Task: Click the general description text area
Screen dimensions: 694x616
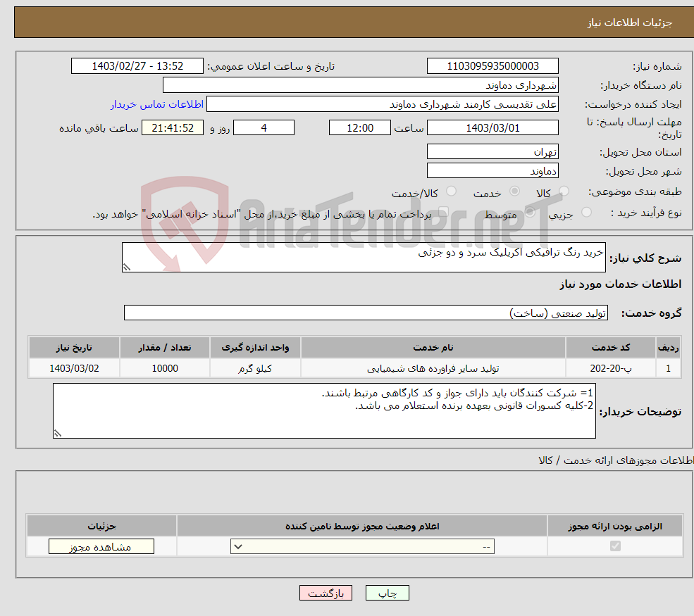Action: coord(364,258)
